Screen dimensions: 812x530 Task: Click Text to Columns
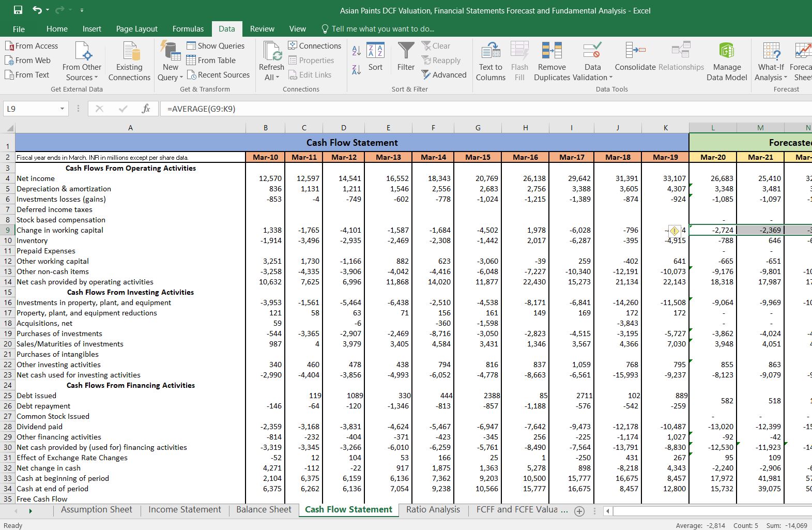491,61
